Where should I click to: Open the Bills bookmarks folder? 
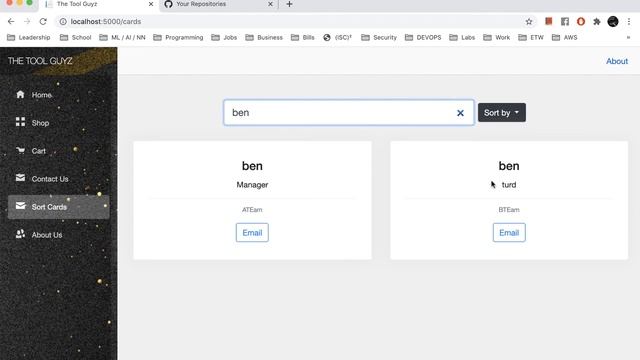[302, 38]
